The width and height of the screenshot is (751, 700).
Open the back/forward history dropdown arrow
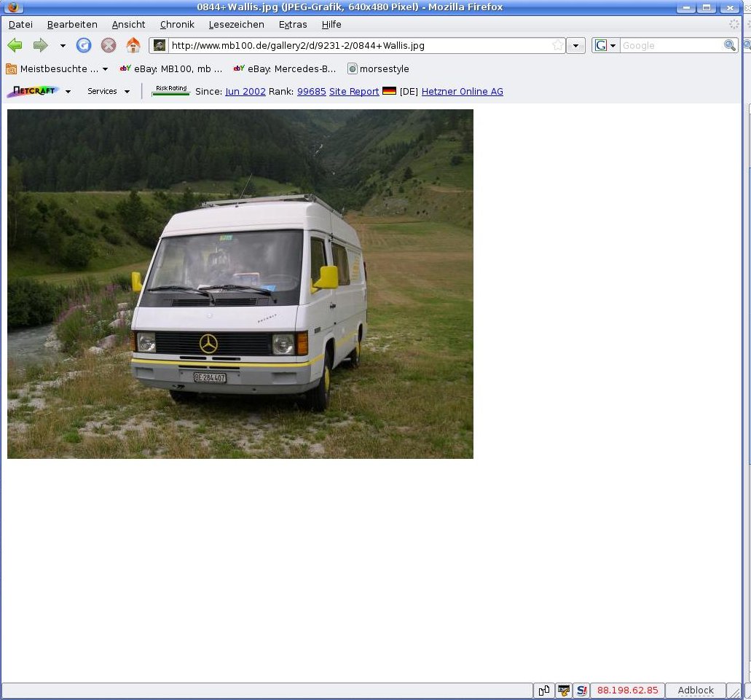point(63,46)
